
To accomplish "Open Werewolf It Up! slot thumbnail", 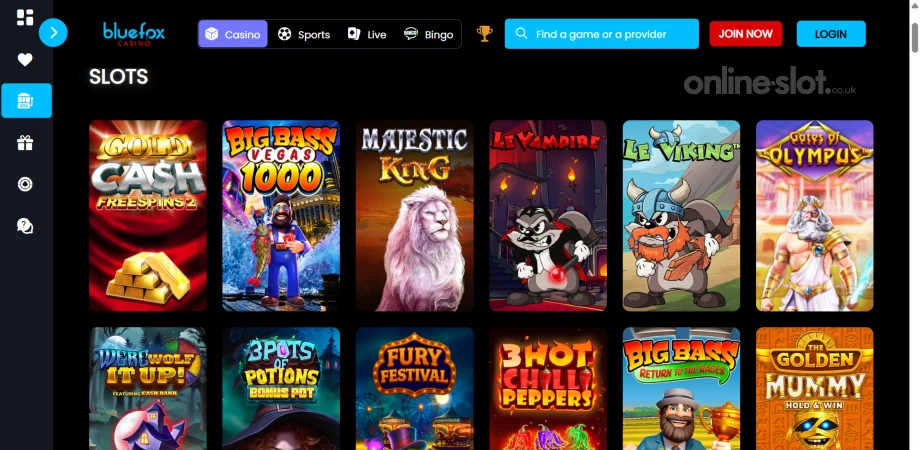I will coord(148,388).
